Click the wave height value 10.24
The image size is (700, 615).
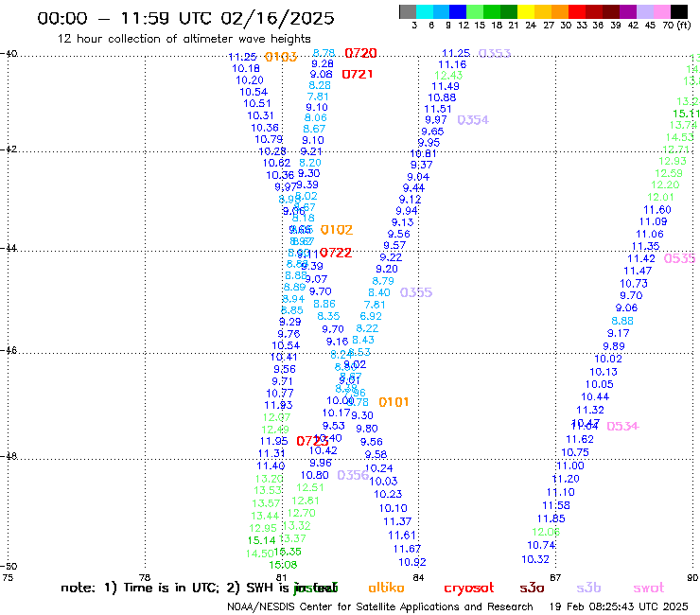coord(379,468)
